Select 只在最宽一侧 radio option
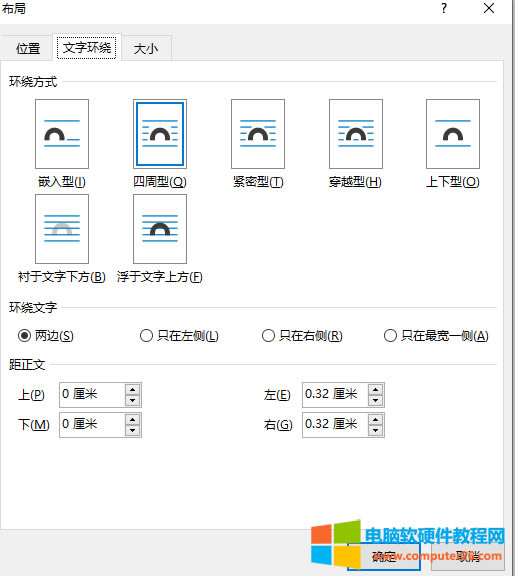The image size is (515, 576). (390, 335)
